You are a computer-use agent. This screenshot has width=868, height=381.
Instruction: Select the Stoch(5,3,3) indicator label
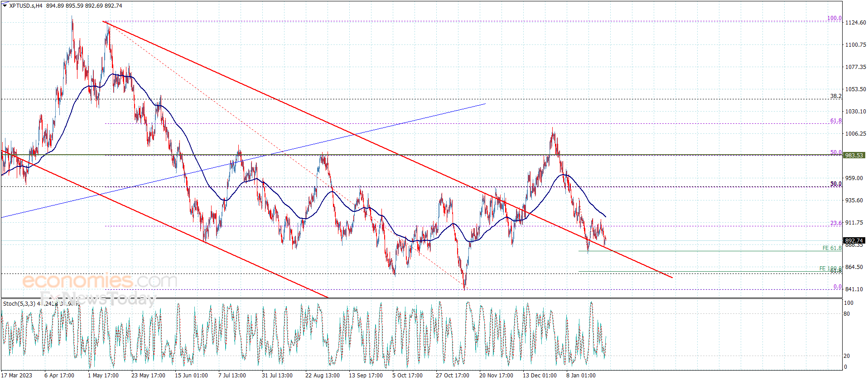(19, 303)
